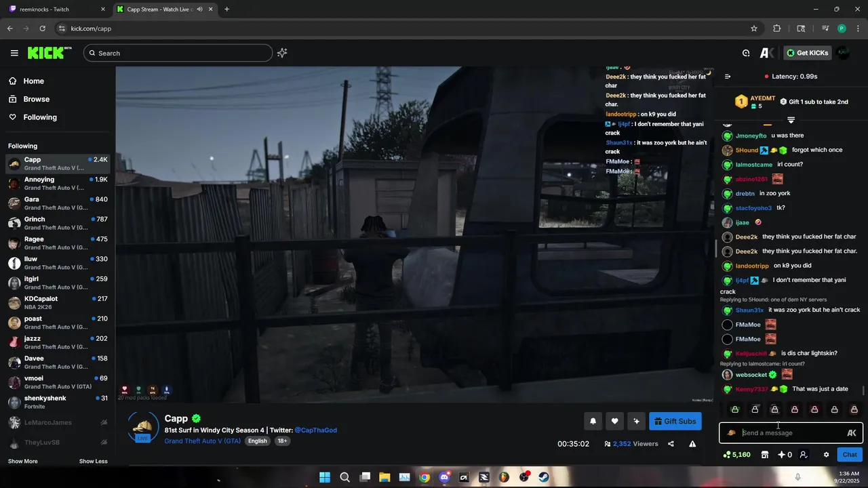Image resolution: width=868 pixels, height=488 pixels.
Task: Open a new browser tab
Action: [x=226, y=9]
